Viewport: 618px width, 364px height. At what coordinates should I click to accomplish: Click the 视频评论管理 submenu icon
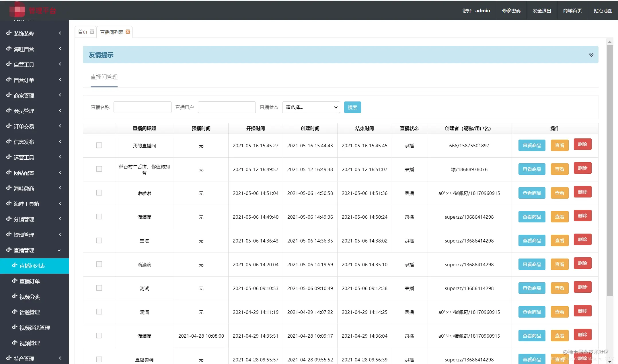(x=15, y=327)
